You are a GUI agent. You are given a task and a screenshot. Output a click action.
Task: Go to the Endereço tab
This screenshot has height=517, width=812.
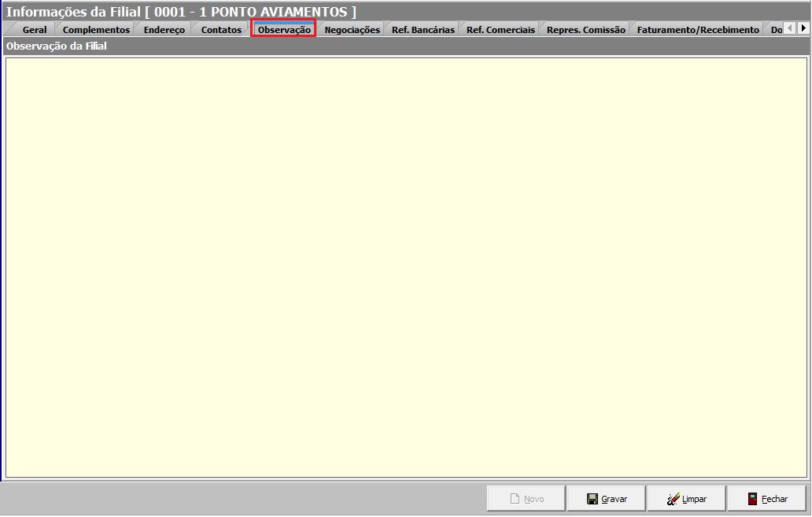[x=164, y=30]
